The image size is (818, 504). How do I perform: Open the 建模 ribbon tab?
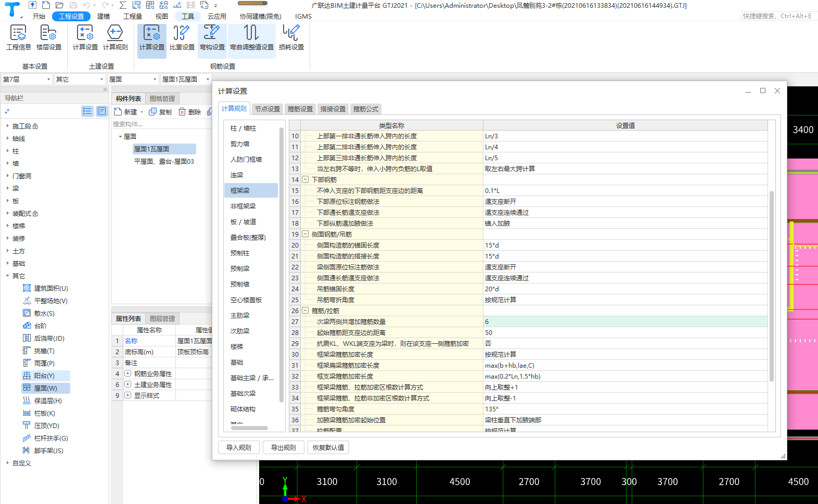(x=104, y=16)
